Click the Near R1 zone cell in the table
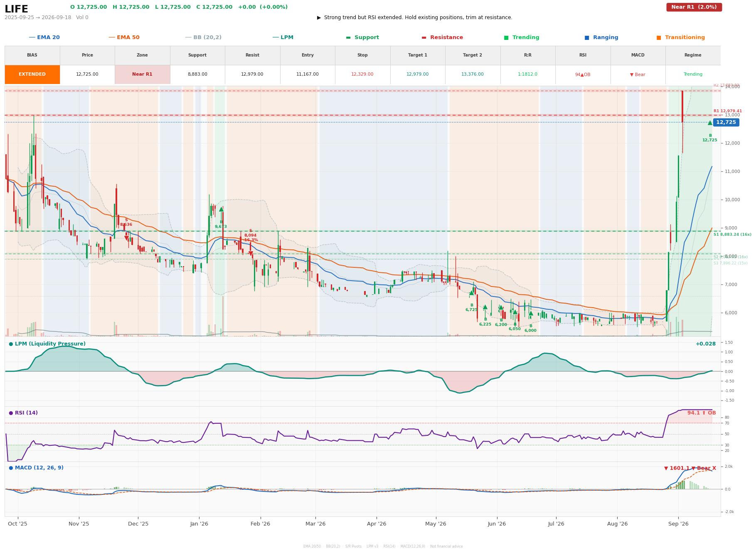 point(142,74)
